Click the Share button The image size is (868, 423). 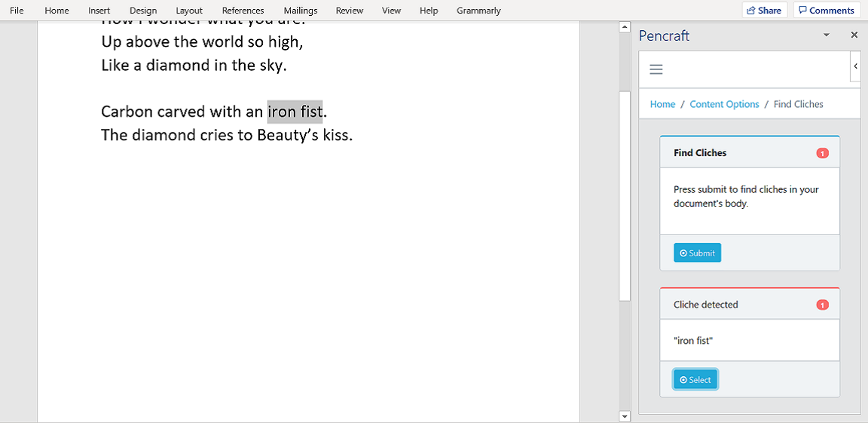coord(765,10)
